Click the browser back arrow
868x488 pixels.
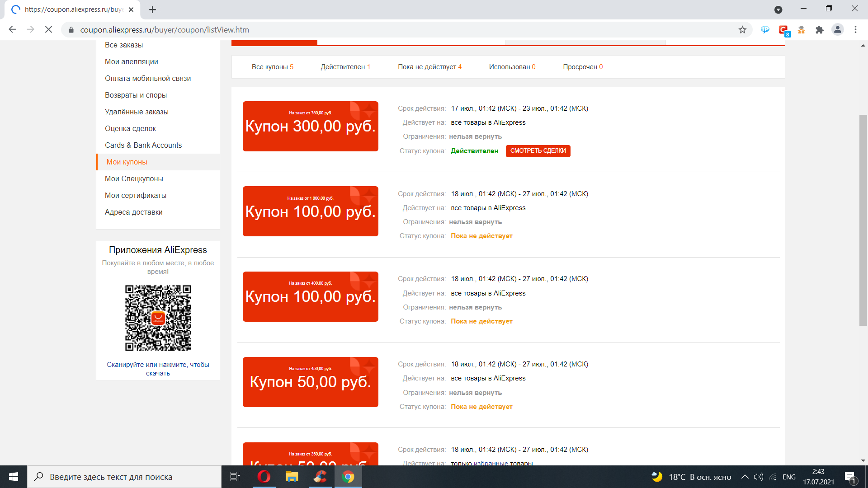click(x=12, y=30)
